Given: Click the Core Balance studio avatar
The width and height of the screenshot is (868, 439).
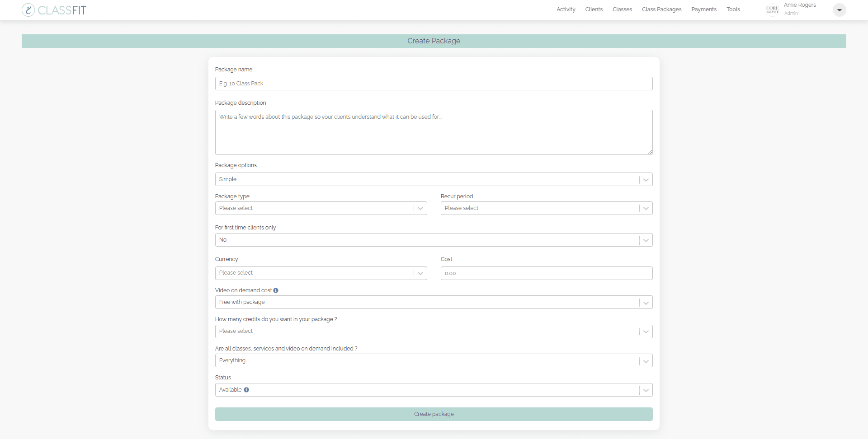Looking at the screenshot, I should [x=772, y=9].
